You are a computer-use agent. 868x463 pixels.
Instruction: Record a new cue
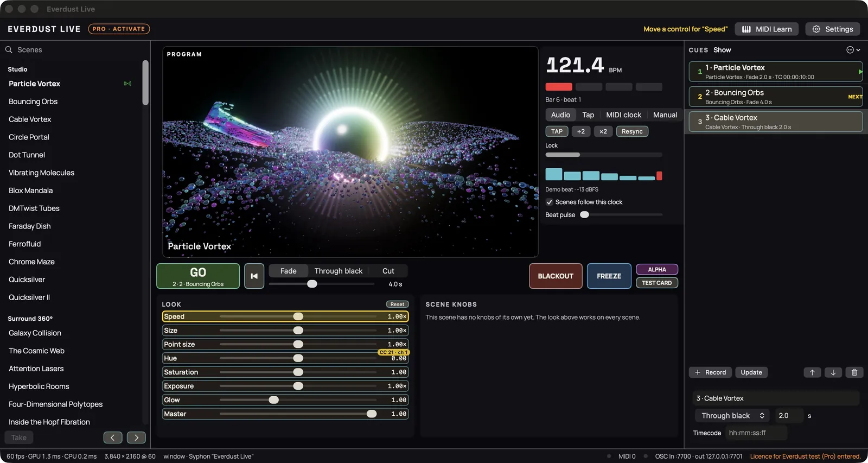[711, 372]
